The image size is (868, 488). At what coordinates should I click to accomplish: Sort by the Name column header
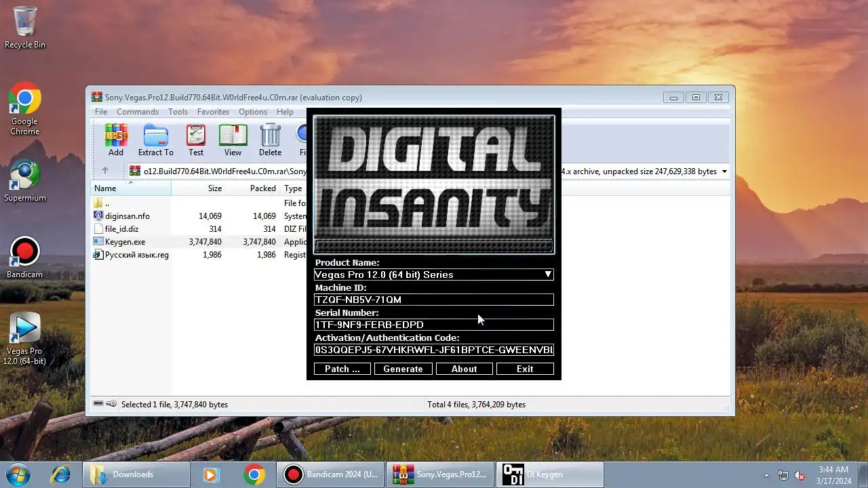[x=130, y=188]
